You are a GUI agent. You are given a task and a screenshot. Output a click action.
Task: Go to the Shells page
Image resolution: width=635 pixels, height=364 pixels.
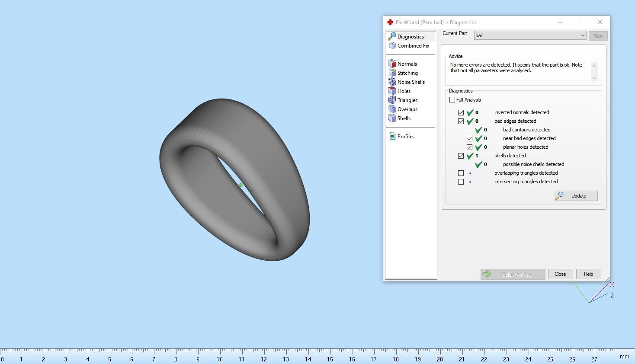point(404,118)
